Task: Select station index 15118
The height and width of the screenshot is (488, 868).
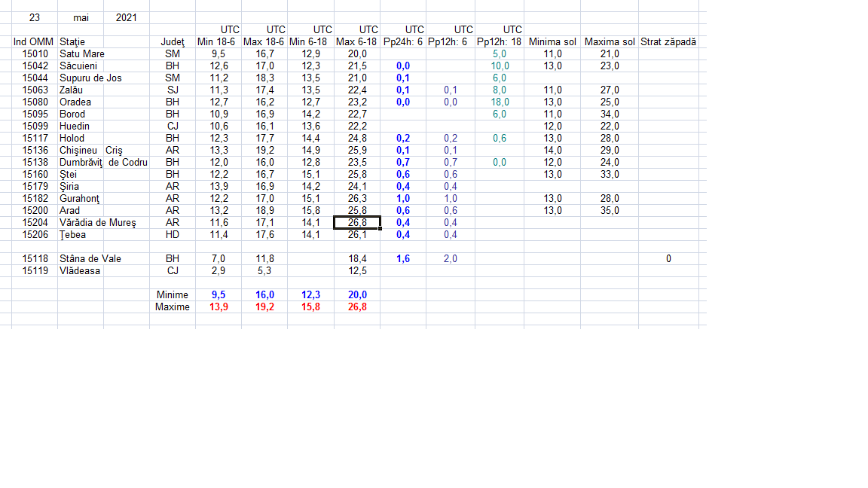Action: coord(35,258)
